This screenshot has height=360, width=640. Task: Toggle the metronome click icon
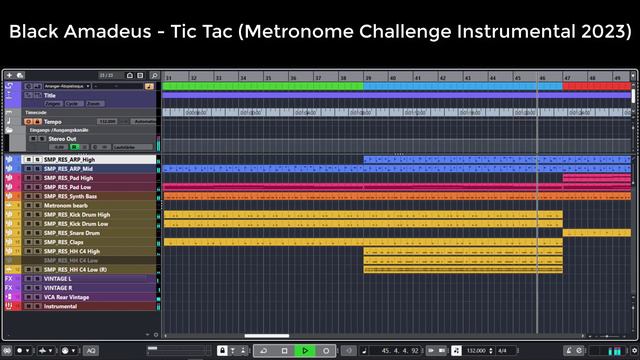tap(569, 351)
